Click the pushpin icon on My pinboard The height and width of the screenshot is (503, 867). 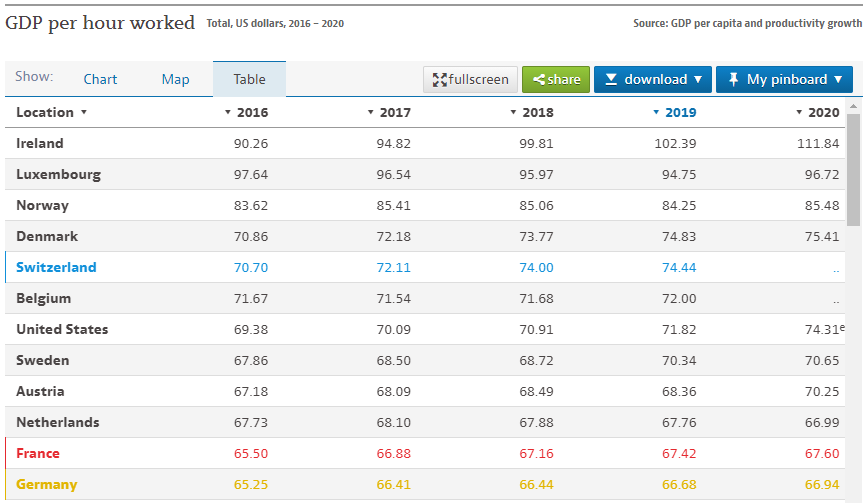[x=733, y=79]
